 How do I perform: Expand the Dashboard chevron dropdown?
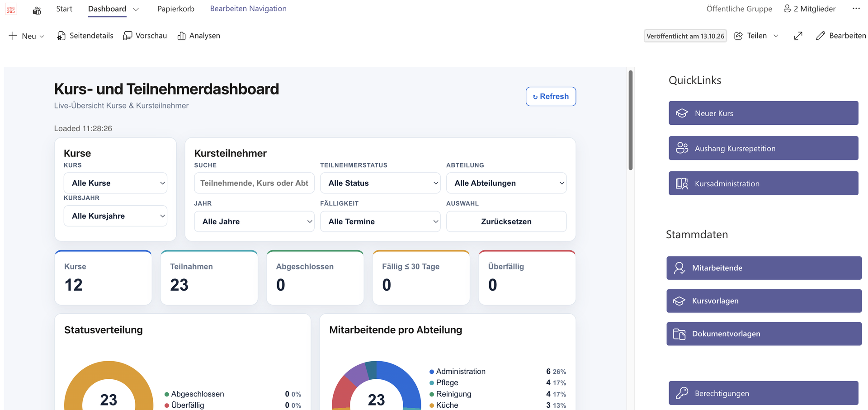[136, 9]
